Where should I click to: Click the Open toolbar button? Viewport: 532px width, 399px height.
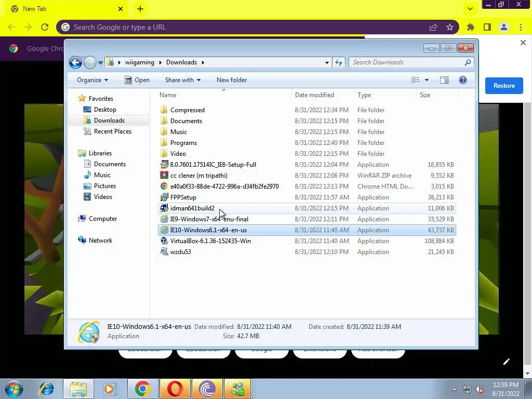137,80
